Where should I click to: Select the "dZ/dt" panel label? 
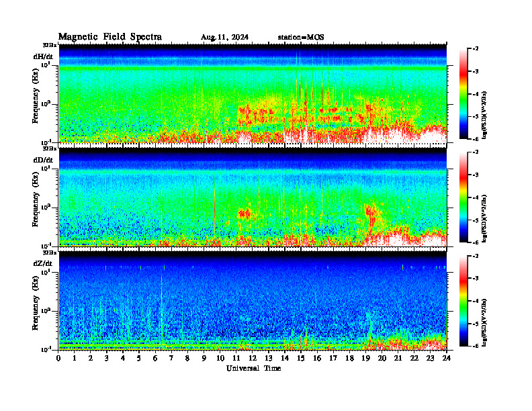tap(43, 263)
